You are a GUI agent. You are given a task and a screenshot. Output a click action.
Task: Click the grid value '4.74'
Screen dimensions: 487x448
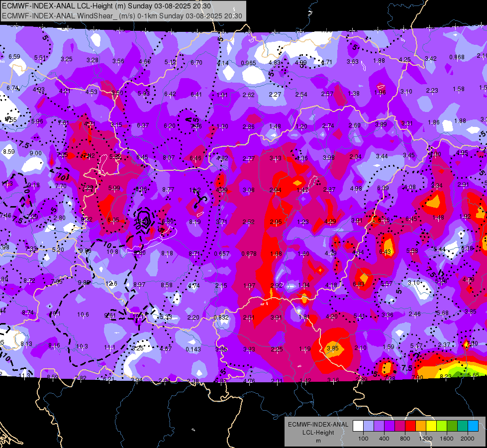click(194, 285)
